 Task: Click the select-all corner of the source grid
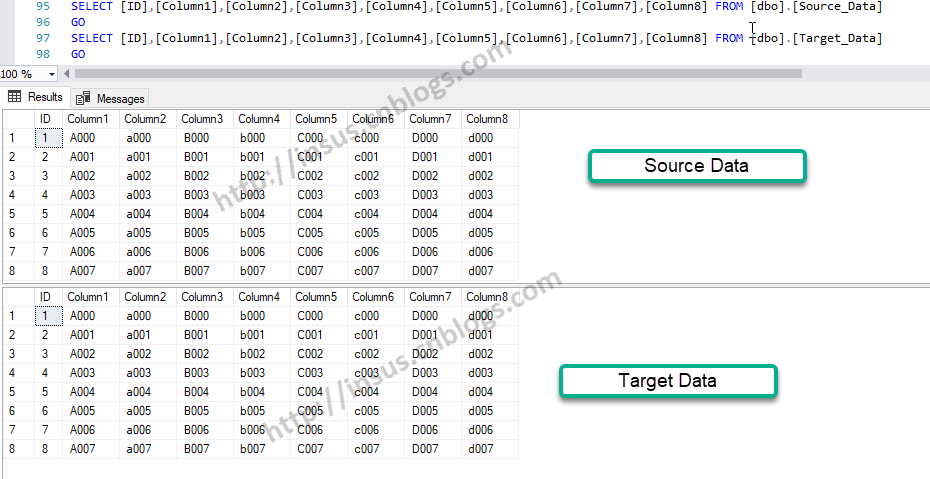click(x=12, y=119)
